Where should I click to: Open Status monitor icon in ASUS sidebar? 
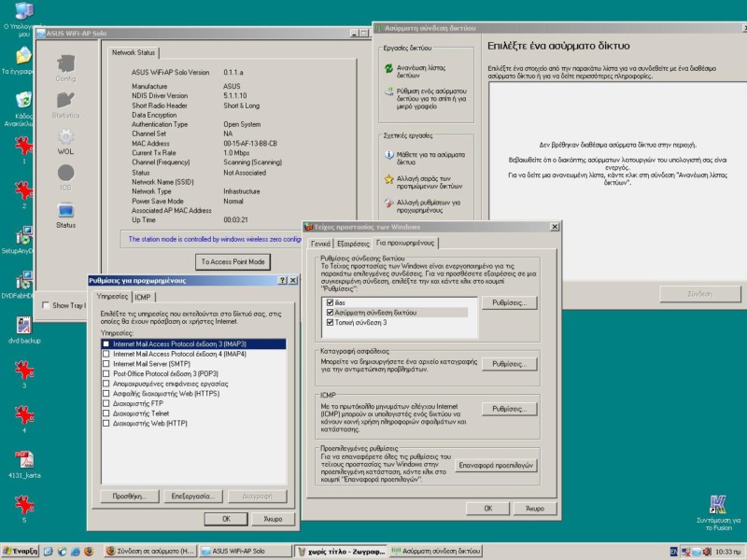pyautogui.click(x=65, y=211)
